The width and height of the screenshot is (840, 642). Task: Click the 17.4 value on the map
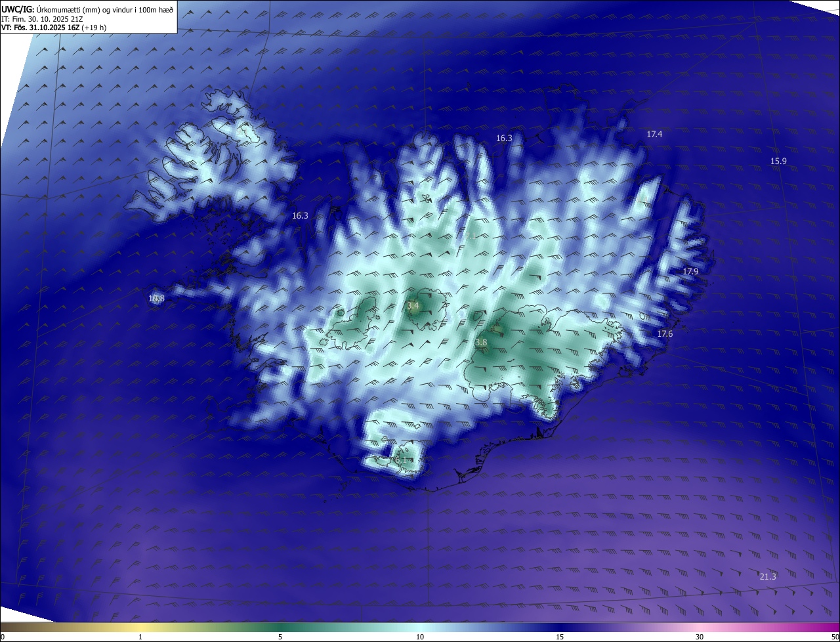pos(654,134)
